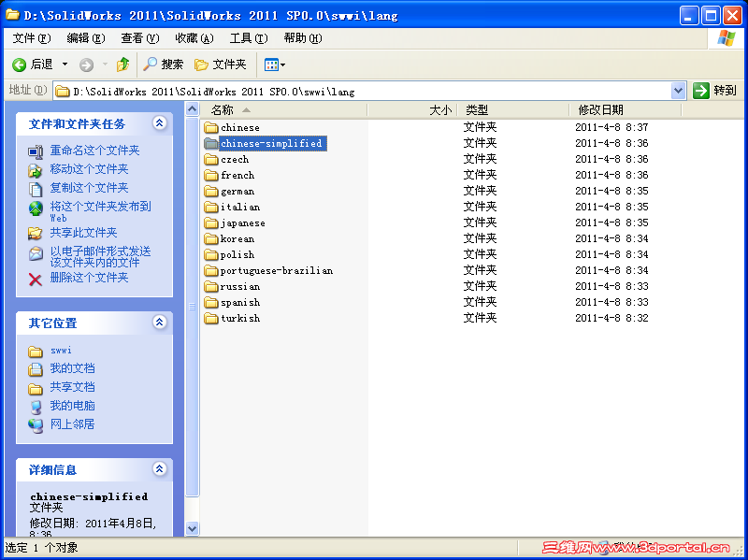Viewport: 748px width, 560px height.
Task: Click the green Back arrow icon
Action: tap(19, 65)
